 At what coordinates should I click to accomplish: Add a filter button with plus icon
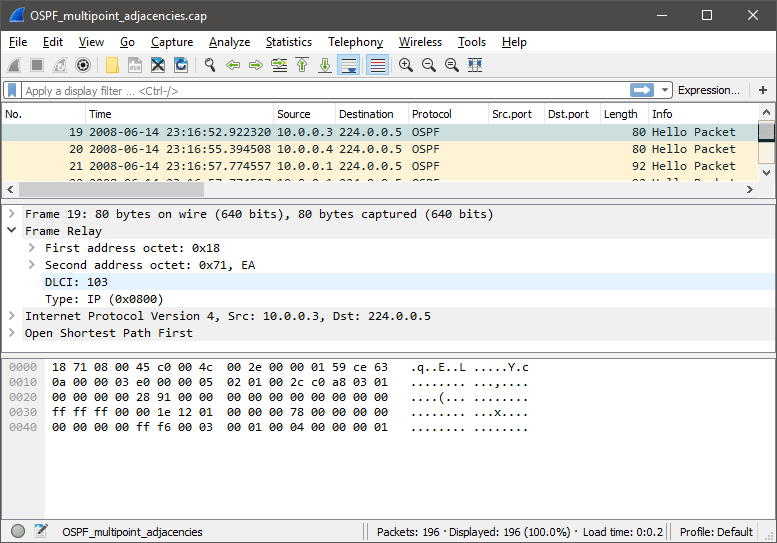763,90
